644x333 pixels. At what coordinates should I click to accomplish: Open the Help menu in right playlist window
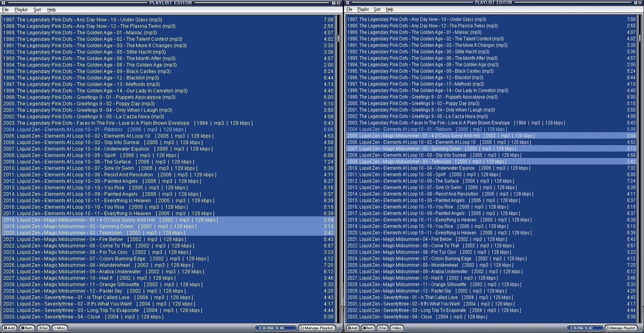tap(390, 9)
